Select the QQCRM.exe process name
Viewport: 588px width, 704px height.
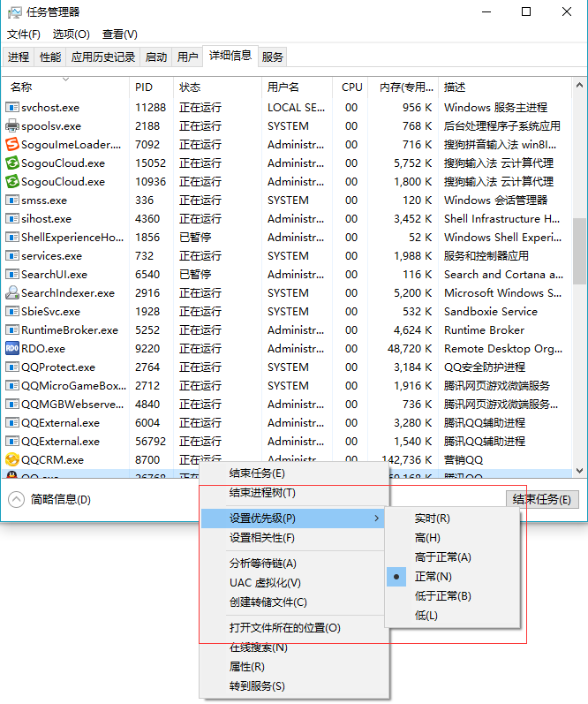pyautogui.click(x=52, y=459)
